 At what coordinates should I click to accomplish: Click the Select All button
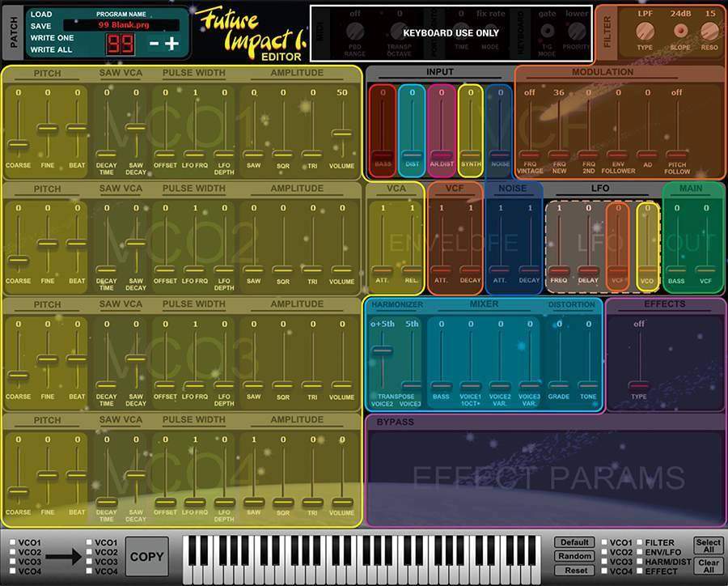(x=708, y=546)
